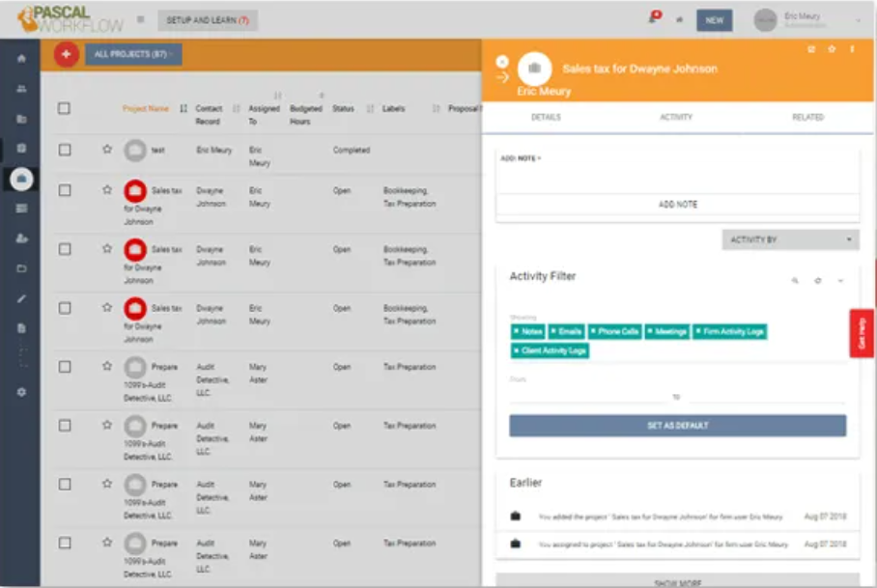
Task: Switch to the Activity tab
Action: point(676,118)
